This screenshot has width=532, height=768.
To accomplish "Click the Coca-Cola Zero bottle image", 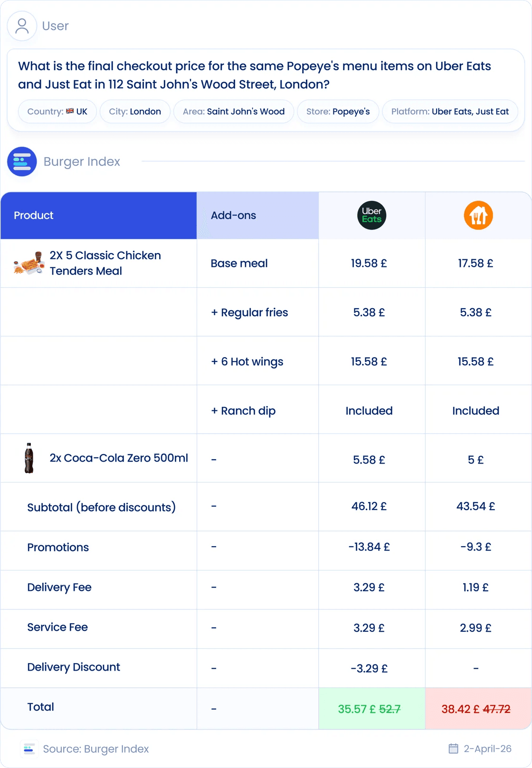I will tap(29, 458).
